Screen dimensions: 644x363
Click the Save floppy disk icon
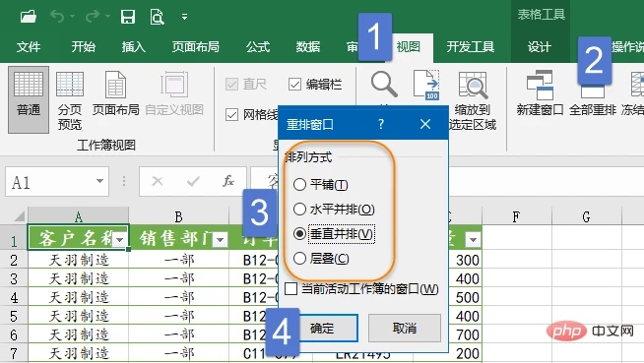point(128,17)
